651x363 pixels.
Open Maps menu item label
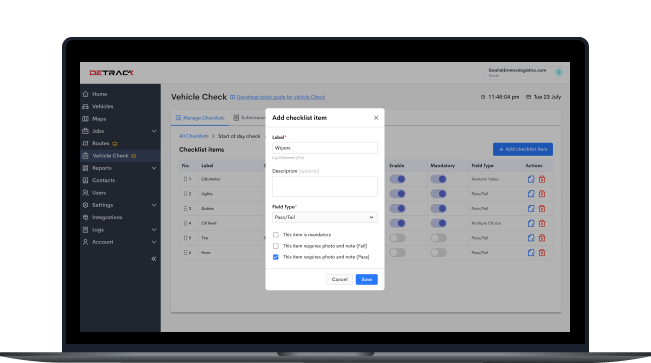[x=99, y=119]
